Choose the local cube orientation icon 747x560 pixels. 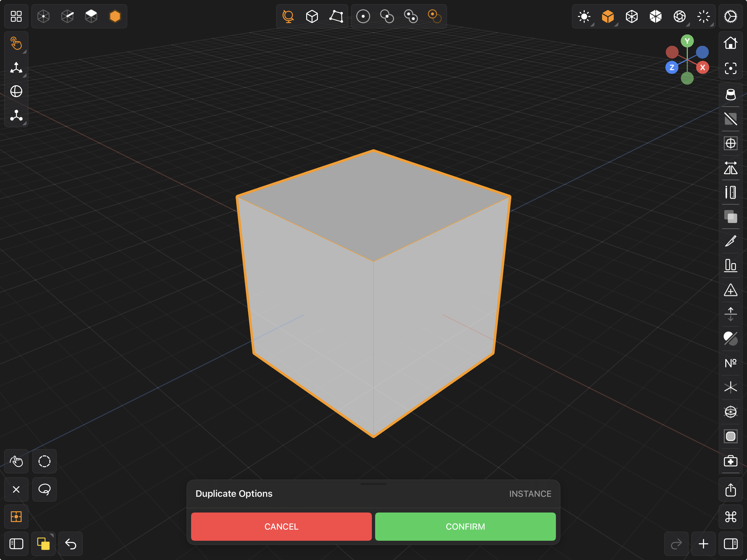point(312,16)
